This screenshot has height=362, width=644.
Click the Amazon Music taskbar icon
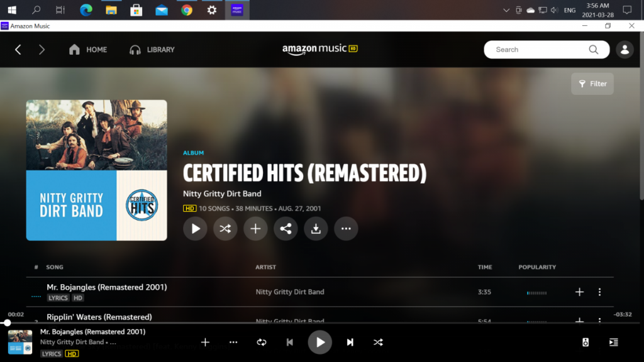237,10
